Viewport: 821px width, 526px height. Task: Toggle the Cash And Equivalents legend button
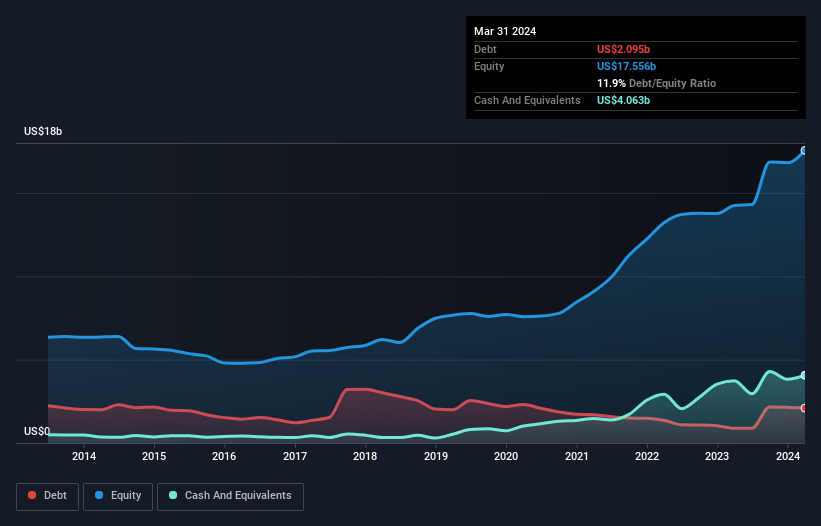[x=230, y=496]
